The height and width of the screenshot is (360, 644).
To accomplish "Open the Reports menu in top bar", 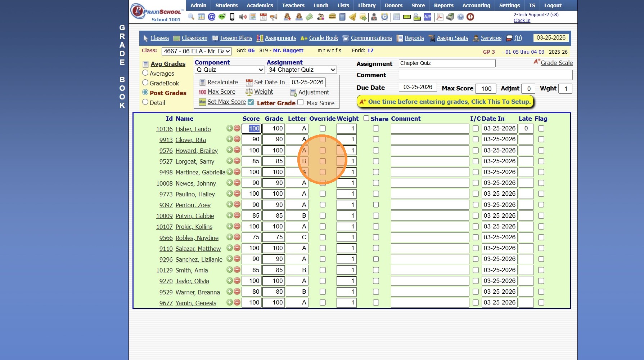I will pyautogui.click(x=443, y=5).
